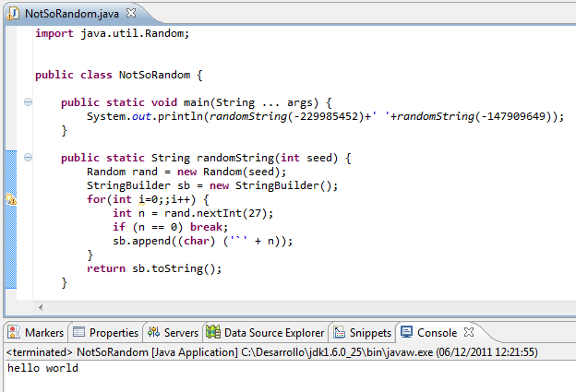
Task: Click the Servers view icon
Action: (153, 332)
